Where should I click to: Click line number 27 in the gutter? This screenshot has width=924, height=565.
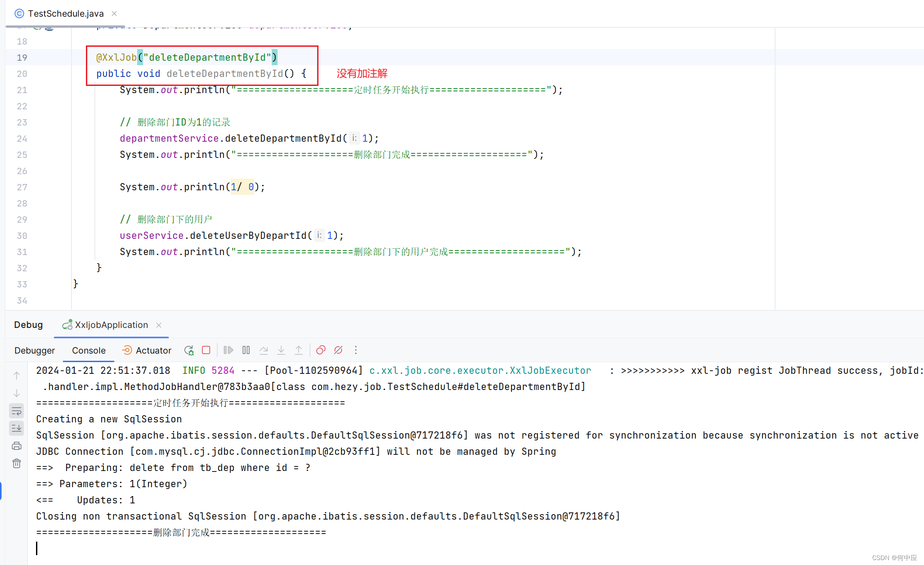[22, 187]
